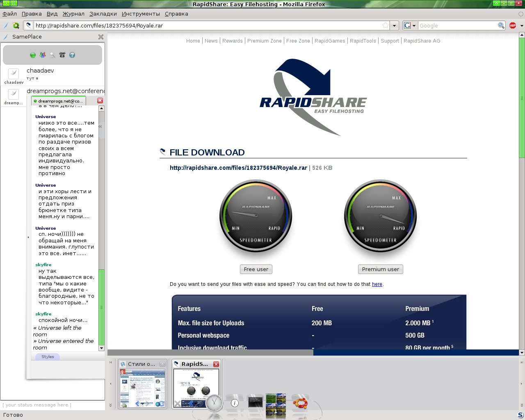Click the green reload icon in toolbar
The height and width of the screenshot is (420, 525).
(x=16, y=25)
